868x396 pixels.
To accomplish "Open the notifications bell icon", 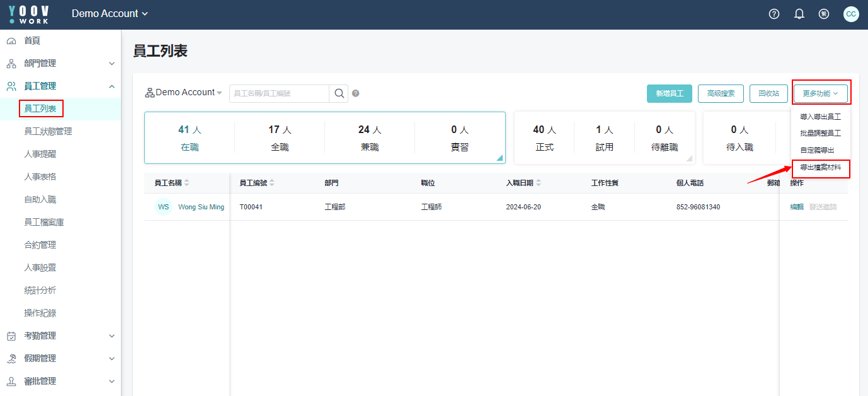I will (799, 14).
